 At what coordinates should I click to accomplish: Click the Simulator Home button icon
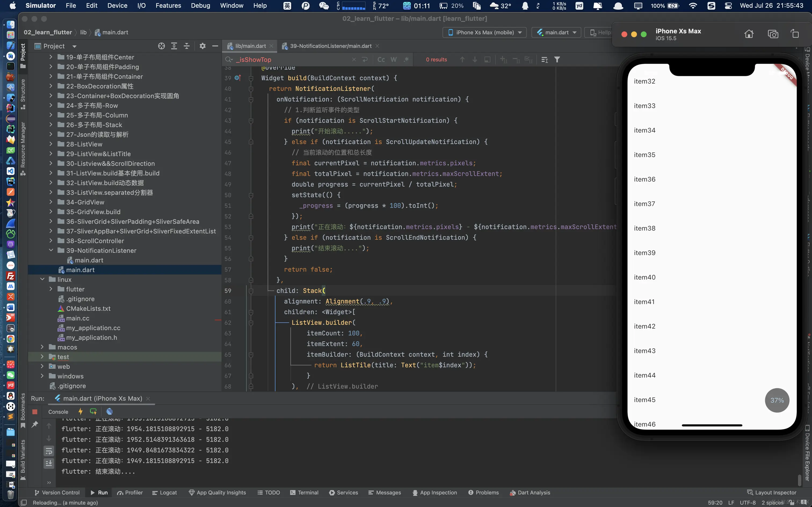tap(749, 34)
